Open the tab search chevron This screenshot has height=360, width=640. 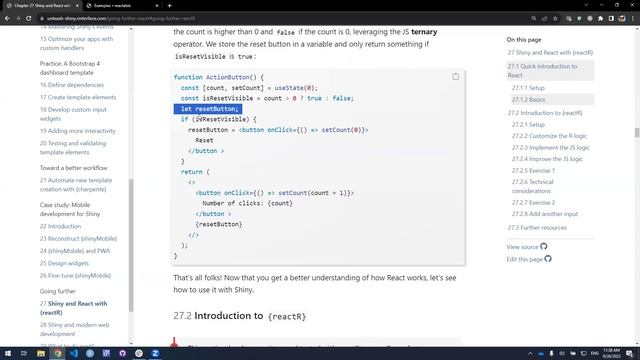coord(586,5)
